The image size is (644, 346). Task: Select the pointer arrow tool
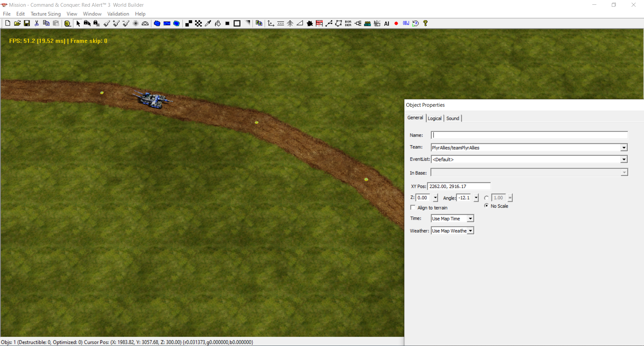[78, 23]
